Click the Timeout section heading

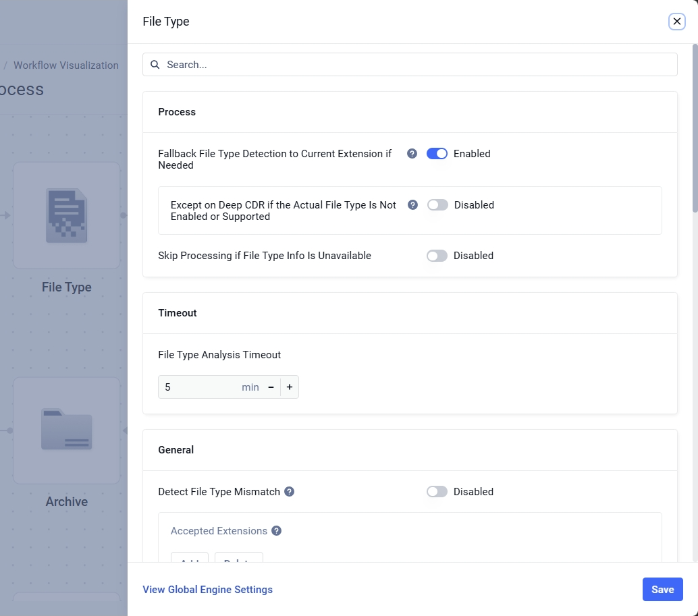pyautogui.click(x=177, y=312)
